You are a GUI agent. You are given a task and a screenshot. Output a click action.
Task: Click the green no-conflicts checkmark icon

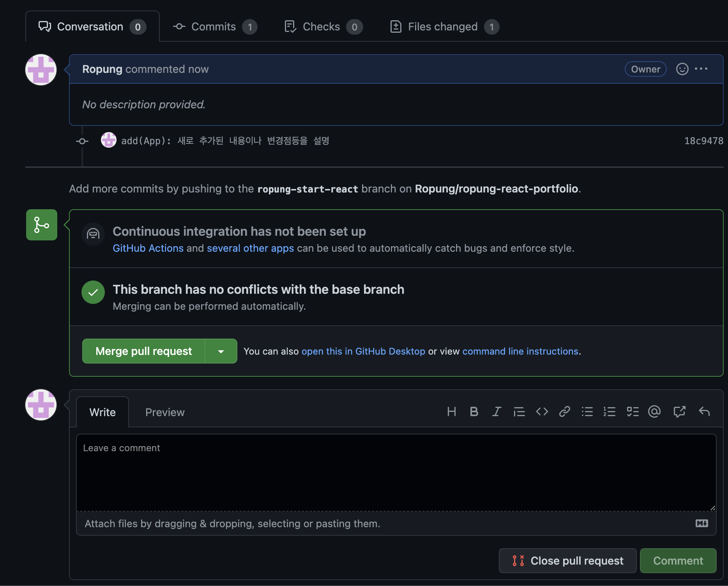pos(93,292)
